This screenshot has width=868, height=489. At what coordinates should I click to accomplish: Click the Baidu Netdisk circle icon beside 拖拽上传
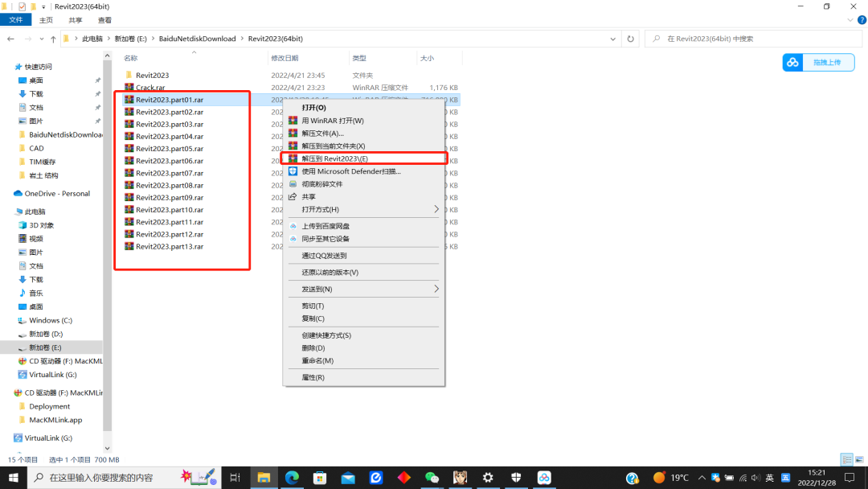[x=792, y=62]
